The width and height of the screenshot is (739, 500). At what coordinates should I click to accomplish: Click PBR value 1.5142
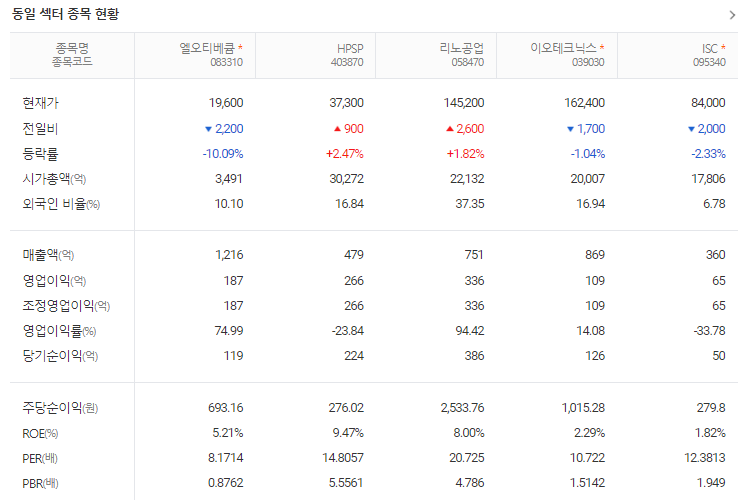[587, 483]
